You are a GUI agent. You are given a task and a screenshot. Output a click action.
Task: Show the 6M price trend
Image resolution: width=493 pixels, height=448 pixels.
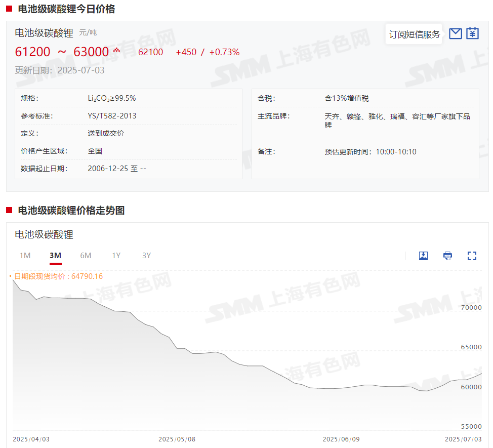[86, 256]
